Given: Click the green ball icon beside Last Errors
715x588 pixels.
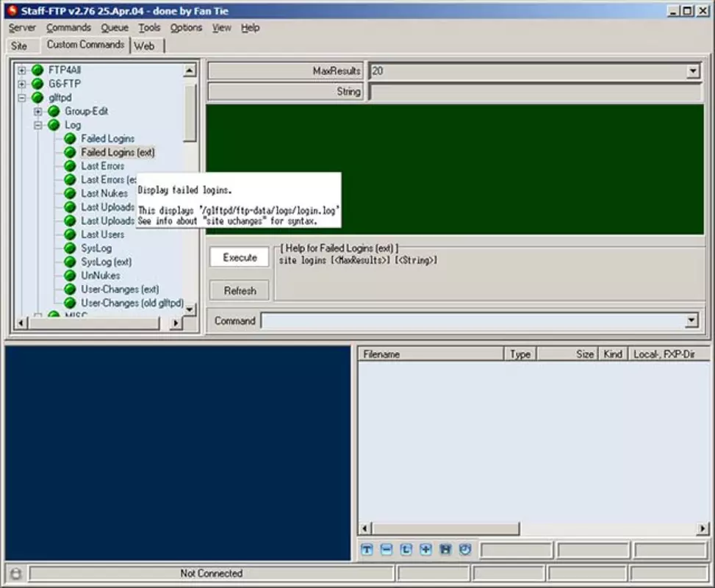Looking at the screenshot, I should (70, 165).
